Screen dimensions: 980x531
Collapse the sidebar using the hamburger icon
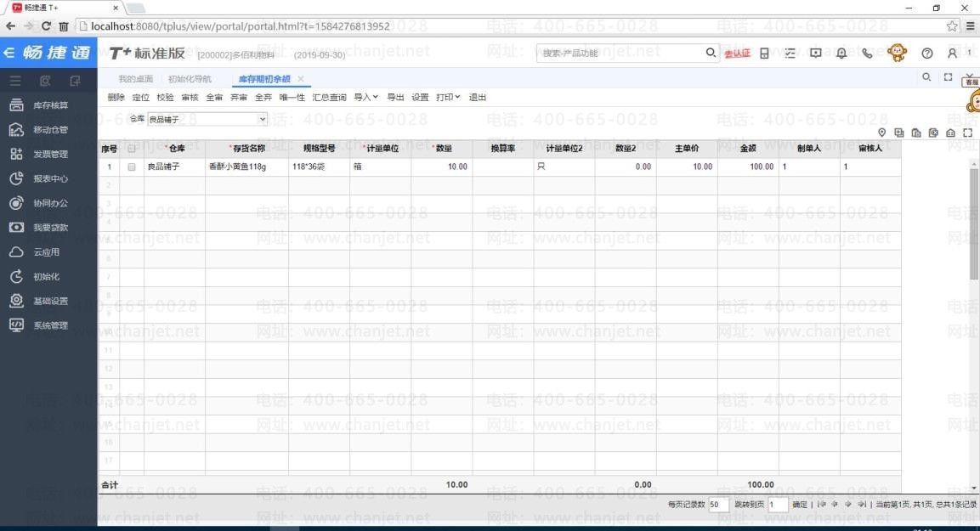(15, 82)
